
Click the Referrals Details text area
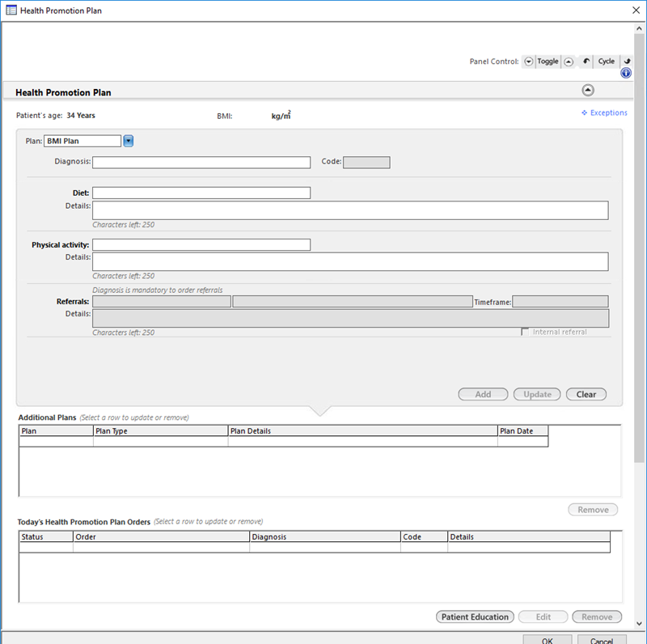(351, 318)
